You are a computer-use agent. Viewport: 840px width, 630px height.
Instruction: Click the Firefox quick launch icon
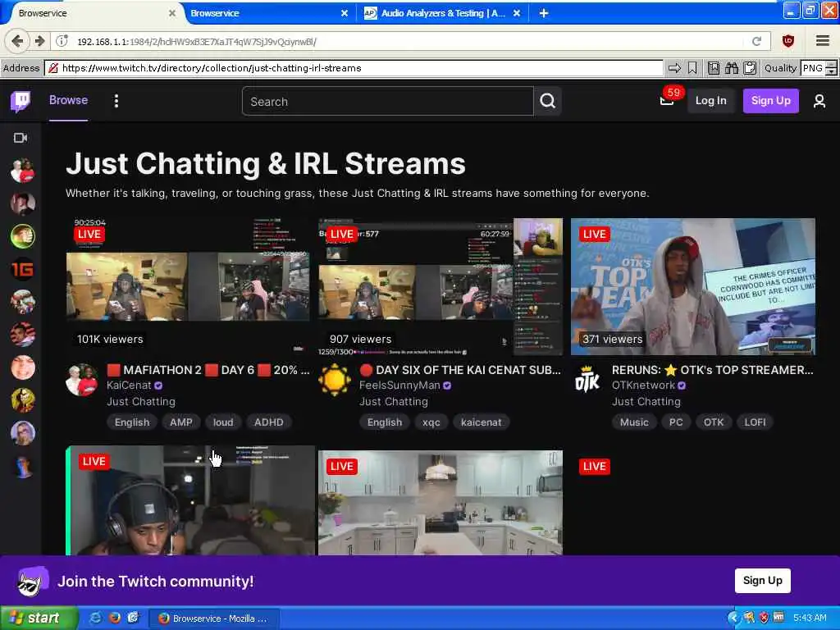tap(114, 618)
